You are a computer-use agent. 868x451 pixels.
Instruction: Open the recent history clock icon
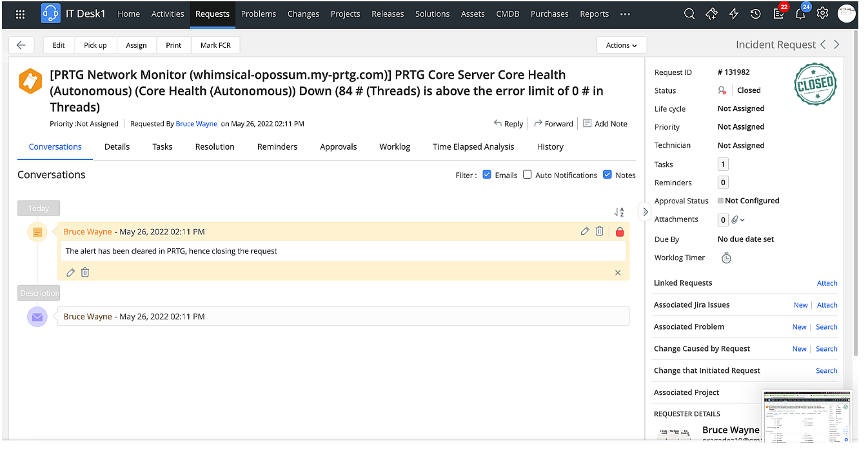[x=755, y=14]
